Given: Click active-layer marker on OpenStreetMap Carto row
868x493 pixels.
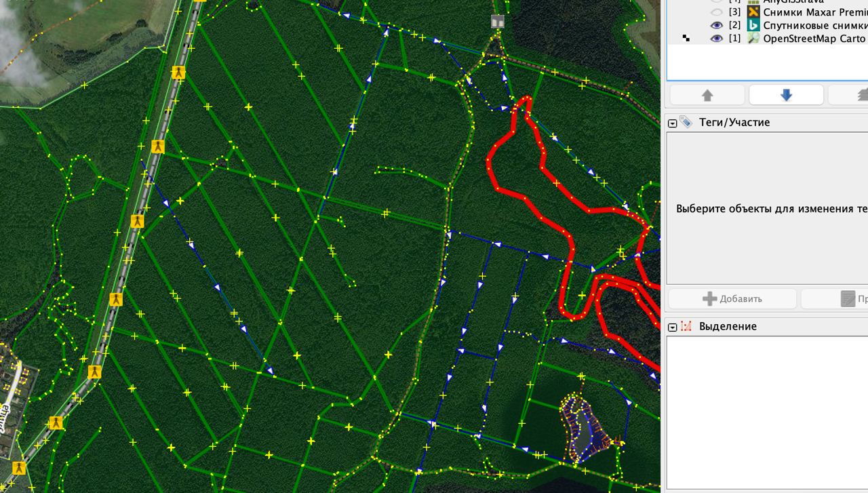Looking at the screenshot, I should point(686,39).
